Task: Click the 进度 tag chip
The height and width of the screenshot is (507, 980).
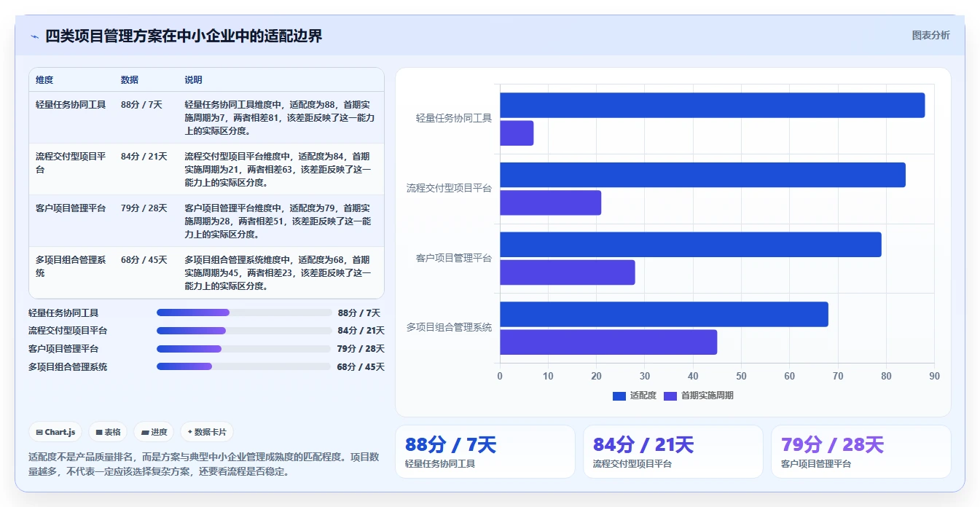Action: click(154, 432)
